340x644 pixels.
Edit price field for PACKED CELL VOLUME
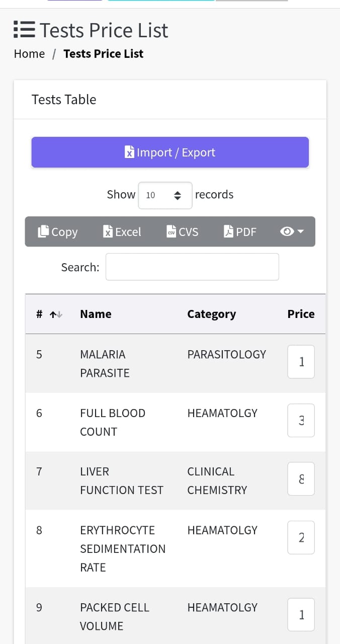click(x=301, y=614)
